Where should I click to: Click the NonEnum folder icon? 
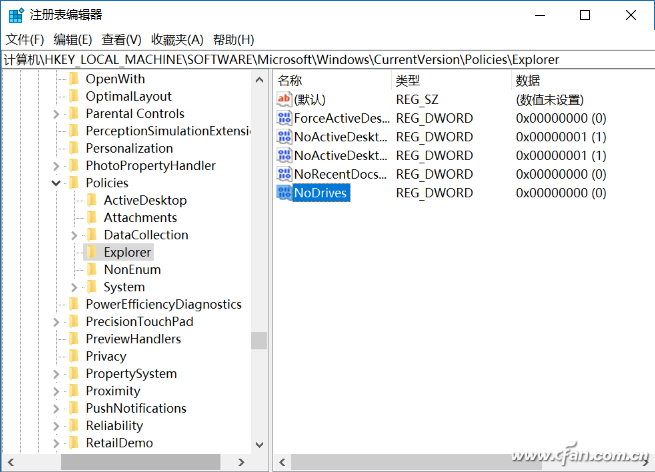click(x=92, y=269)
